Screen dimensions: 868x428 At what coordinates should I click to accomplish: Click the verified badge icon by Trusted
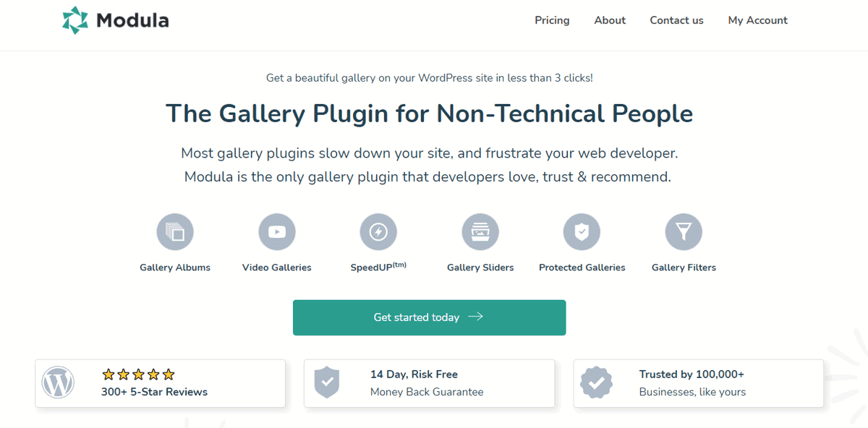click(x=596, y=382)
